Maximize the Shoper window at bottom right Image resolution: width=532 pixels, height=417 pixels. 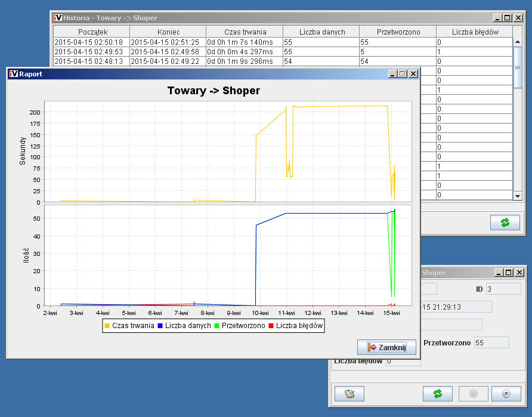[509, 272]
